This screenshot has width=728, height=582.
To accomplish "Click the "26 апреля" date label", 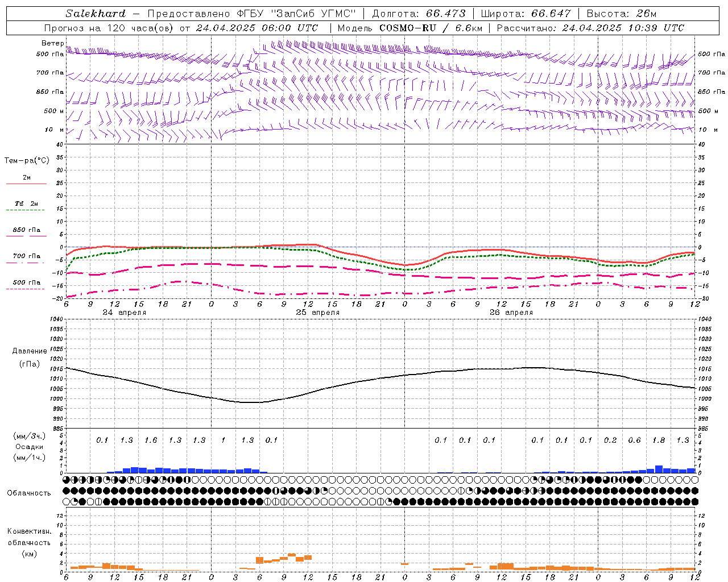I will [511, 313].
